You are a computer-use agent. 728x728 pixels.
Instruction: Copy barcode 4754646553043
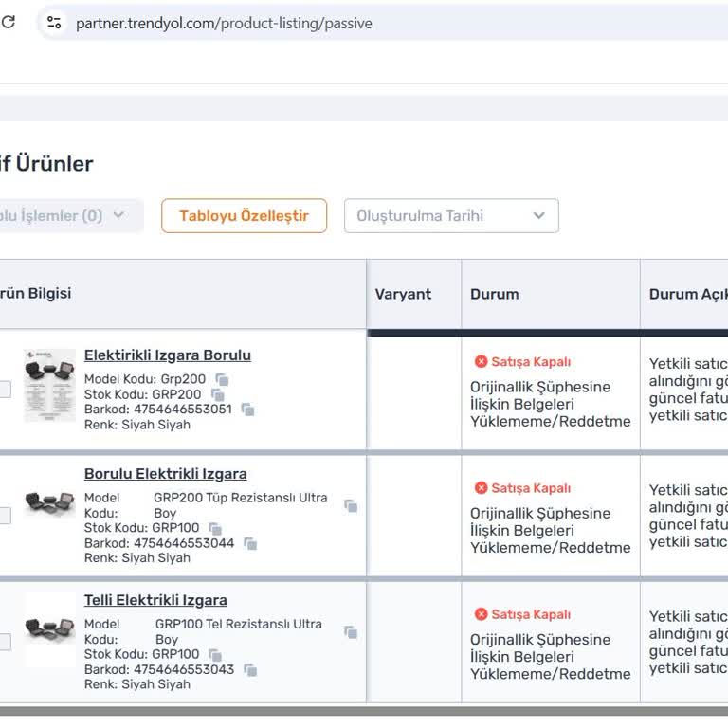coord(250,670)
